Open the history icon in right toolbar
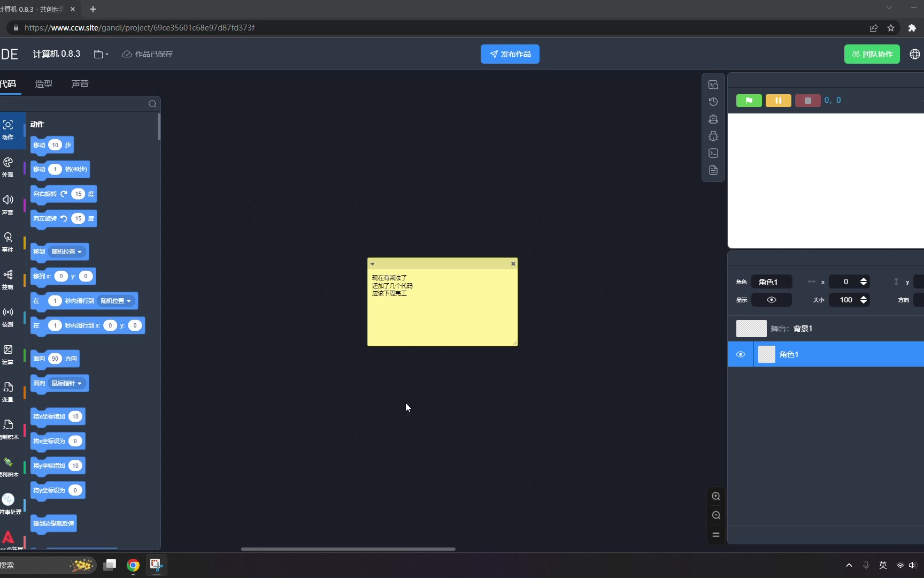This screenshot has width=924, height=578. [x=713, y=102]
